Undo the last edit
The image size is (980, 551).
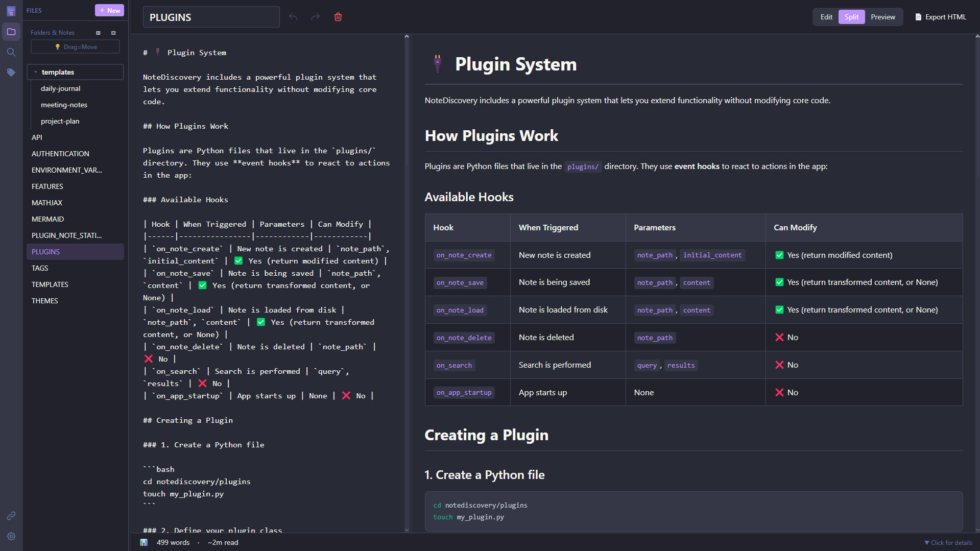293,17
